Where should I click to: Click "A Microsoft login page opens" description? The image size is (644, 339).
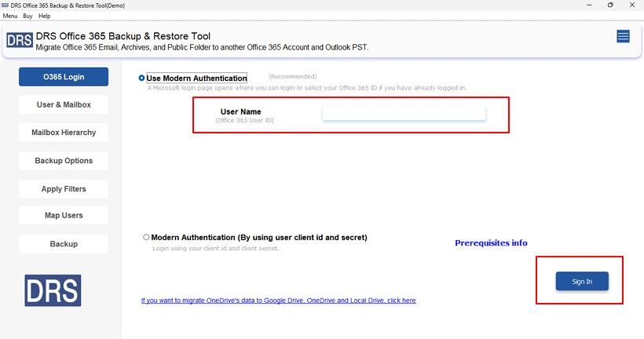click(x=307, y=88)
